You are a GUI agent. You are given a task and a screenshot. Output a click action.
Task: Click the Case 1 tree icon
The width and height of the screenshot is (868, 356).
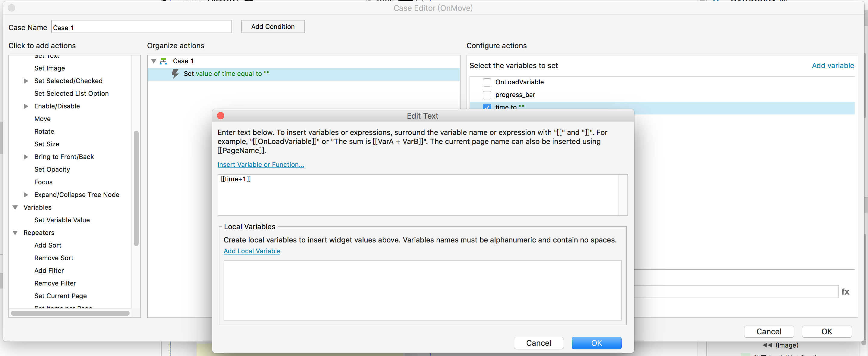[x=163, y=61]
